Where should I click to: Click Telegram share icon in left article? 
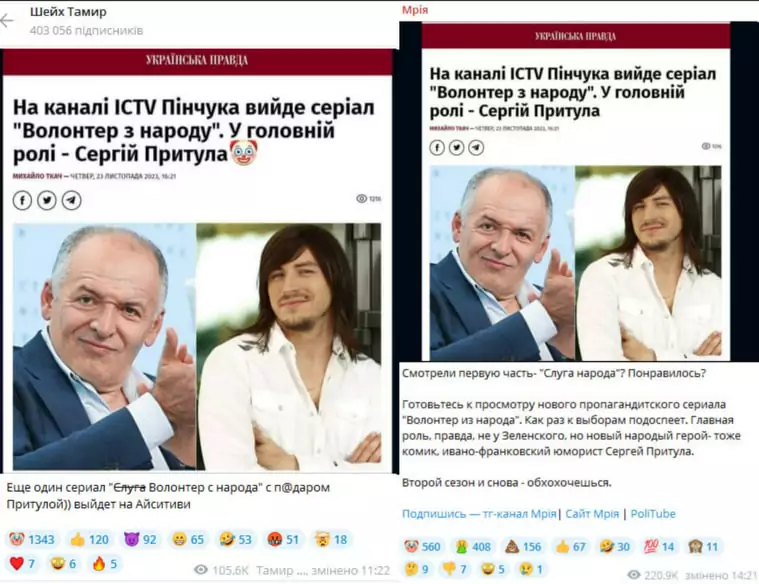click(x=72, y=200)
